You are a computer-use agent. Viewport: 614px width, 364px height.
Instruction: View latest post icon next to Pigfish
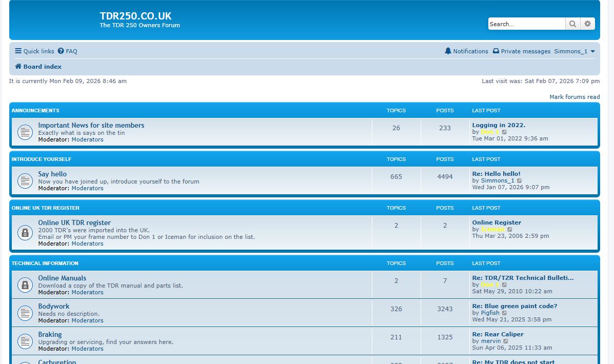[x=504, y=313]
